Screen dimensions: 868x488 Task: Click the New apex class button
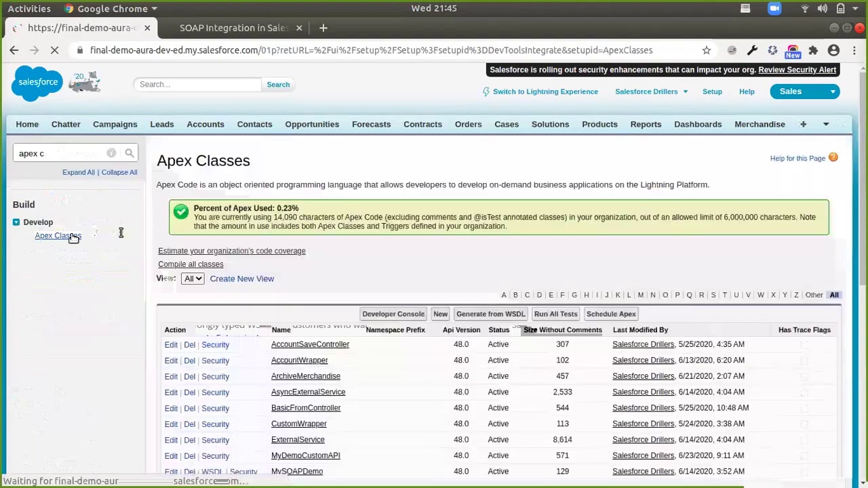(440, 314)
